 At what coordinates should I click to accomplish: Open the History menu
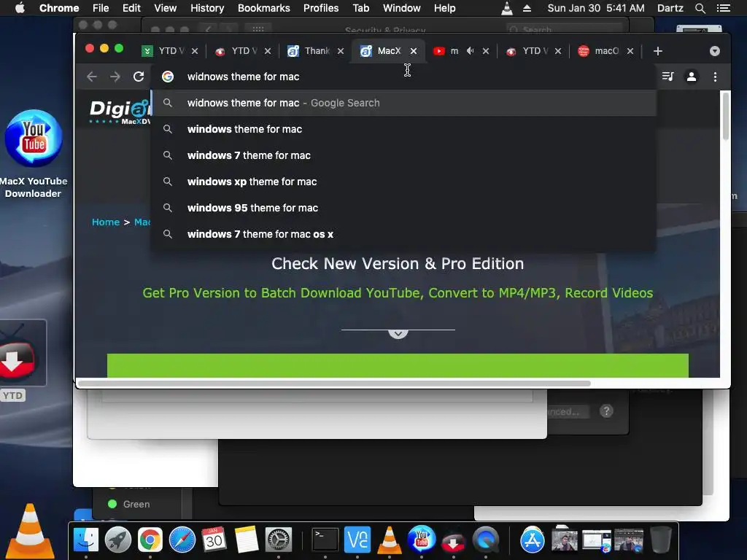[x=206, y=8]
